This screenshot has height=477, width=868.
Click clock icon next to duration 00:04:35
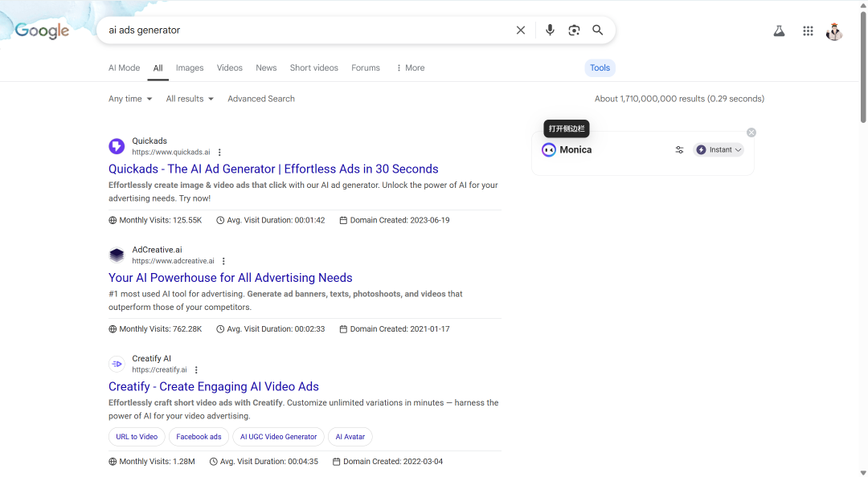[x=213, y=462]
